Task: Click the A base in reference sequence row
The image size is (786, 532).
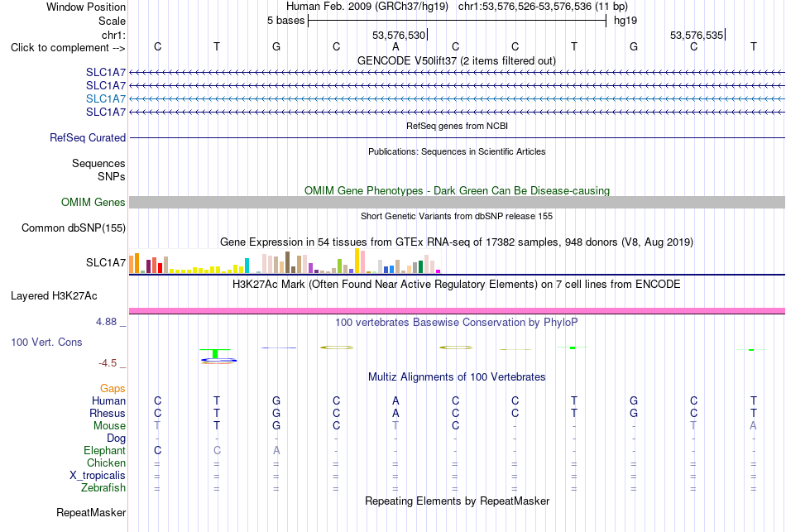Action: (395, 46)
